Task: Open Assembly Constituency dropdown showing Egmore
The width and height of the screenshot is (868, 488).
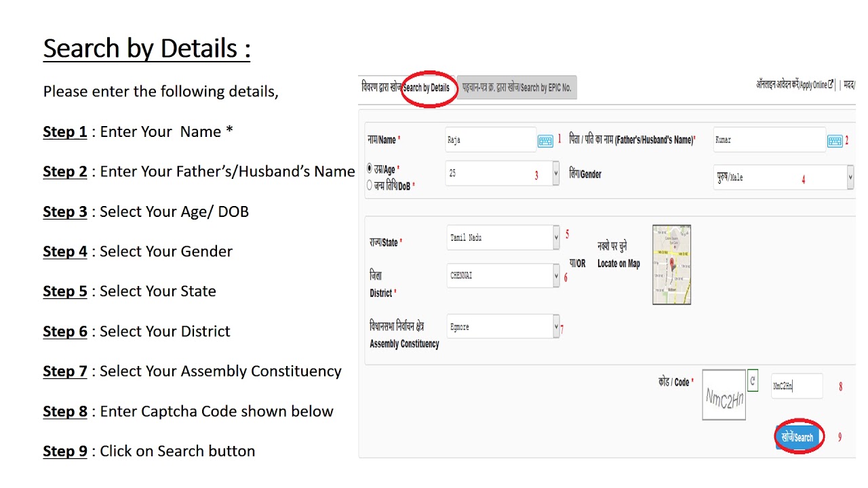Action: (x=502, y=327)
